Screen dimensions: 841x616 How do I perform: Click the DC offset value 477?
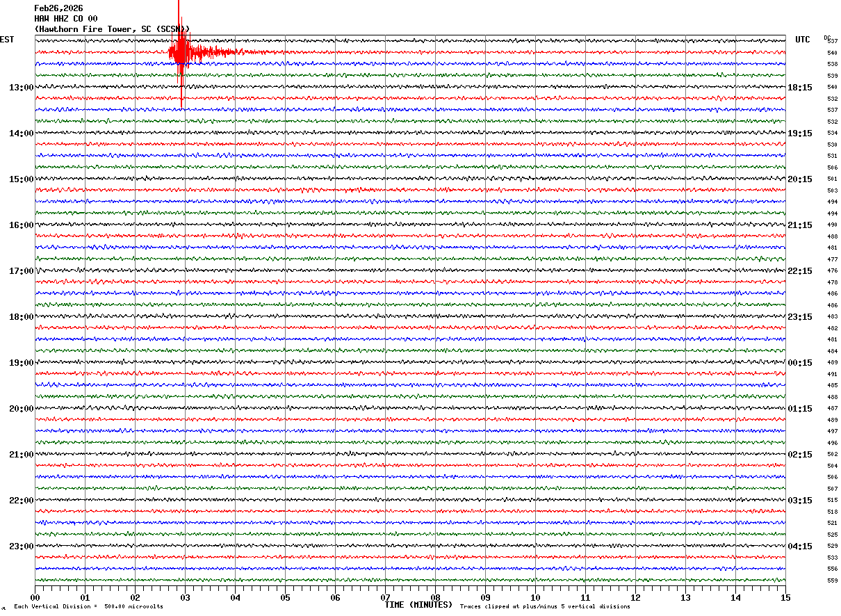833,259
